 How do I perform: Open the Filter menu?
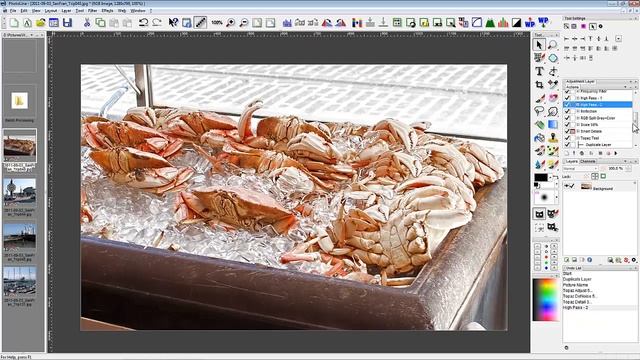point(93,11)
